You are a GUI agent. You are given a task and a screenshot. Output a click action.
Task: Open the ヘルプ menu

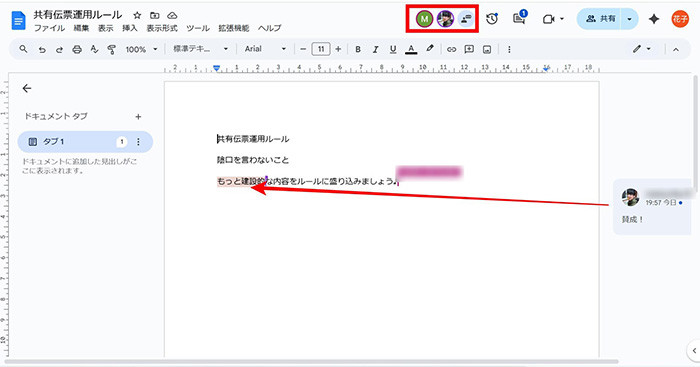(270, 28)
